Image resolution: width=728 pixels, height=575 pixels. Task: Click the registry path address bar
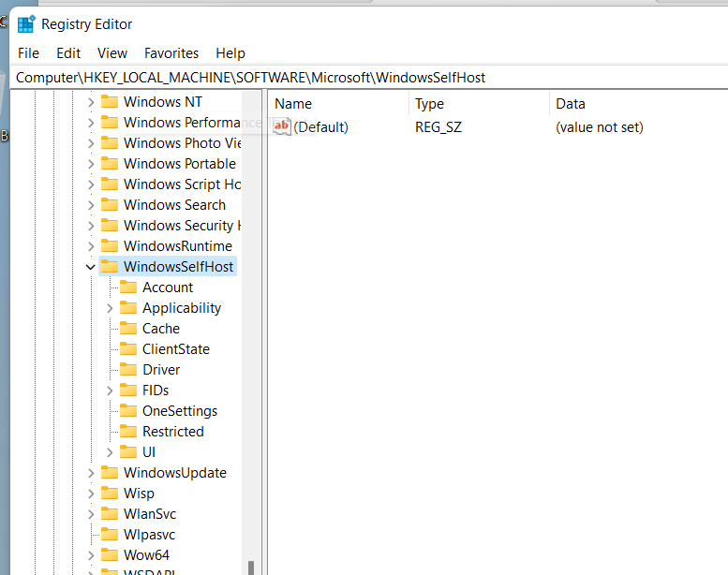[x=369, y=78]
